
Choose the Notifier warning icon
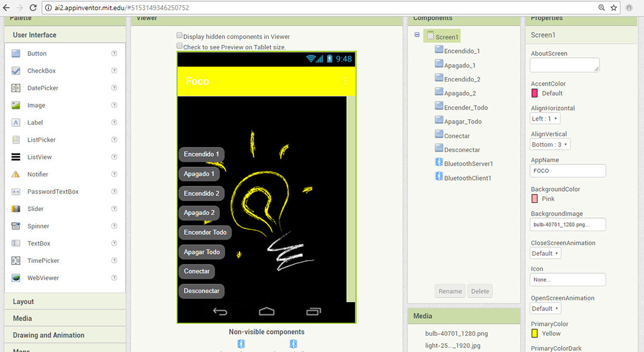point(16,174)
